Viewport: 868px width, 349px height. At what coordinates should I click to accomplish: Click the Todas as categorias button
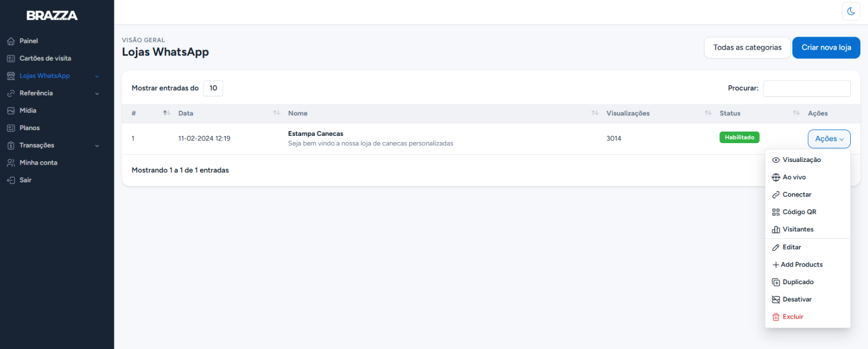747,48
